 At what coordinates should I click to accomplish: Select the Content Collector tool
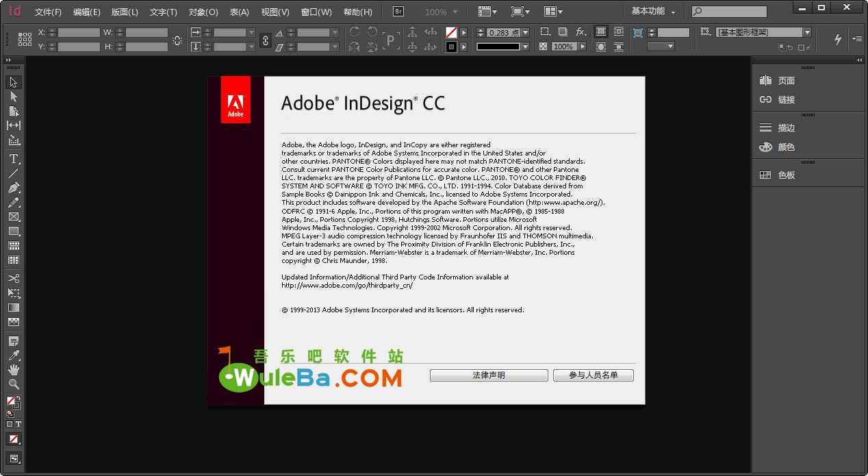pos(14,140)
